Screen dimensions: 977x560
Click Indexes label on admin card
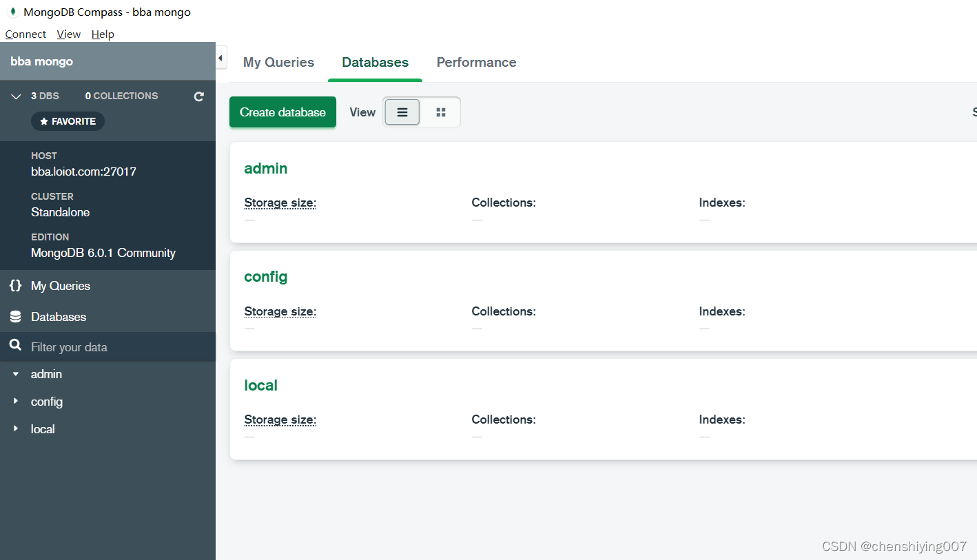(x=722, y=203)
